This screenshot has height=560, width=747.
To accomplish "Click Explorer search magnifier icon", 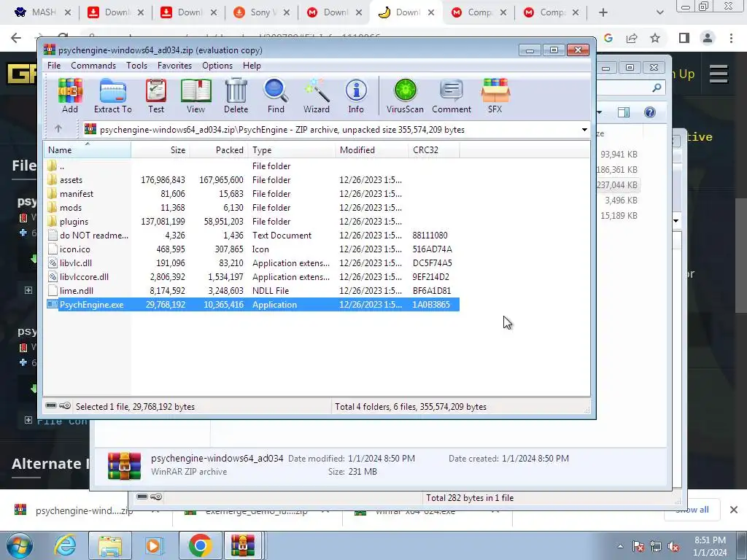I will (x=657, y=87).
